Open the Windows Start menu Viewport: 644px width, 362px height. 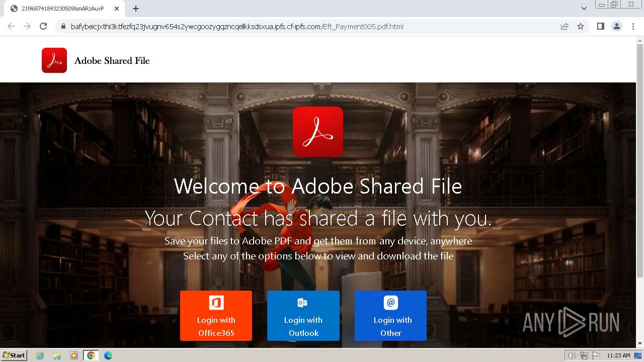click(x=14, y=355)
